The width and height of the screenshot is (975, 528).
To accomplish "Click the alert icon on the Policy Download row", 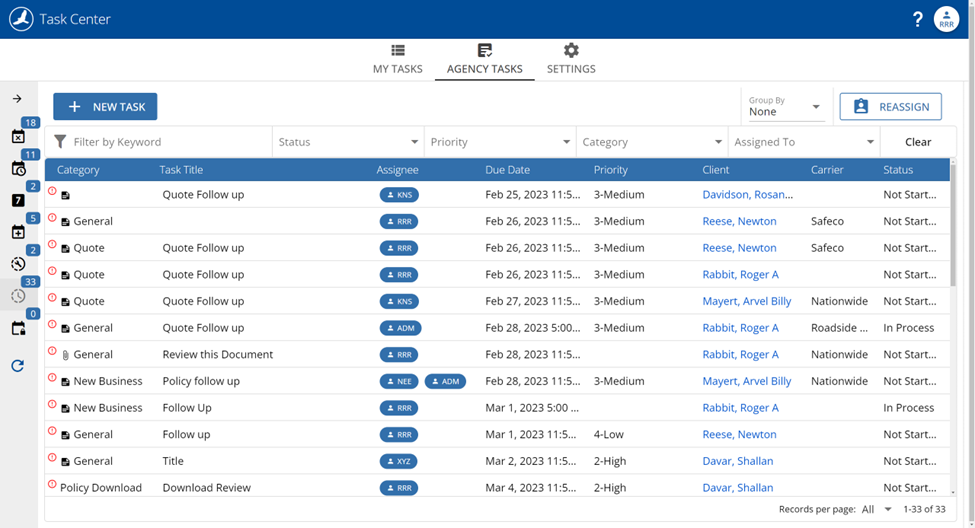I will click(x=52, y=484).
